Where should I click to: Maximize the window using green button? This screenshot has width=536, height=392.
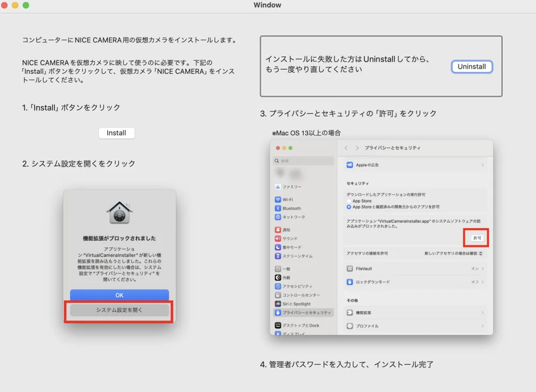click(x=26, y=5)
